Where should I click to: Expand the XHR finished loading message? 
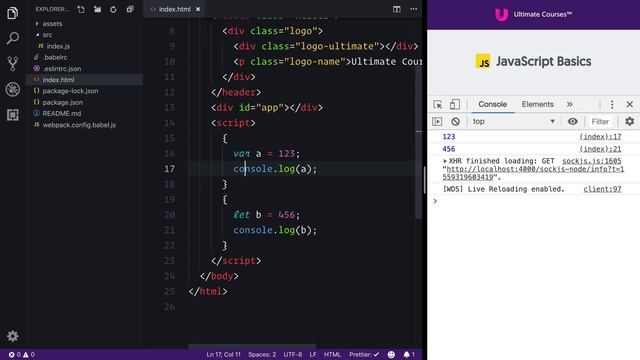point(445,161)
